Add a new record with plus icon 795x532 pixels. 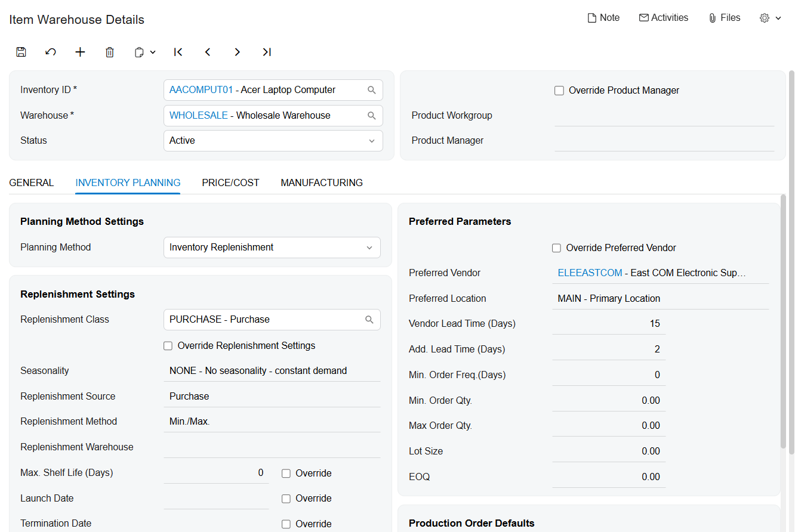pyautogui.click(x=80, y=52)
